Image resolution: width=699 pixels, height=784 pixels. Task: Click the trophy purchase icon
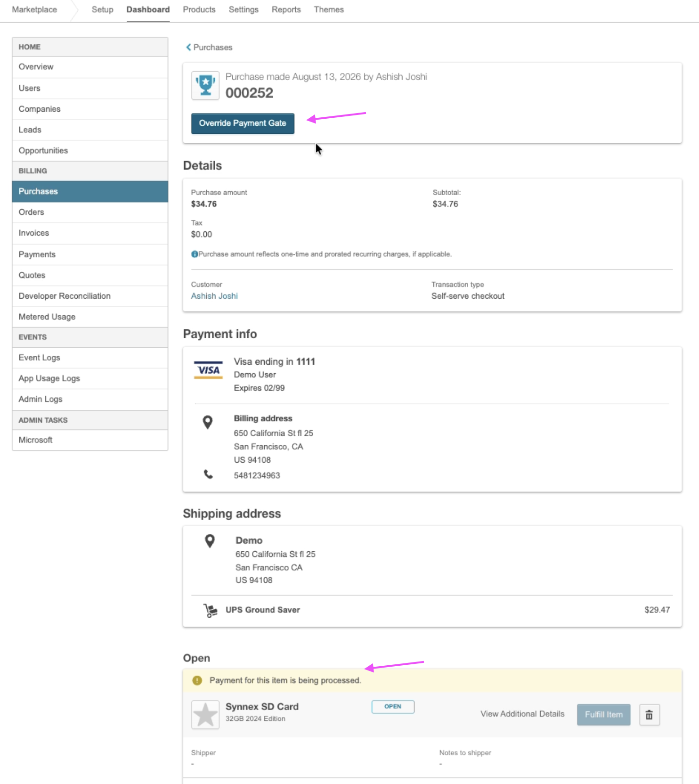pos(205,85)
